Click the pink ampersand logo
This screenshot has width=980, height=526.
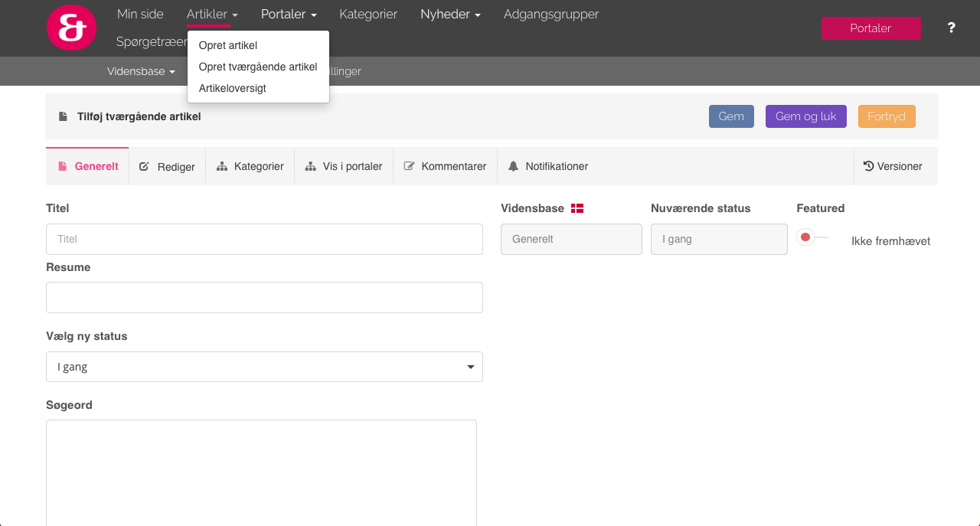click(x=71, y=28)
